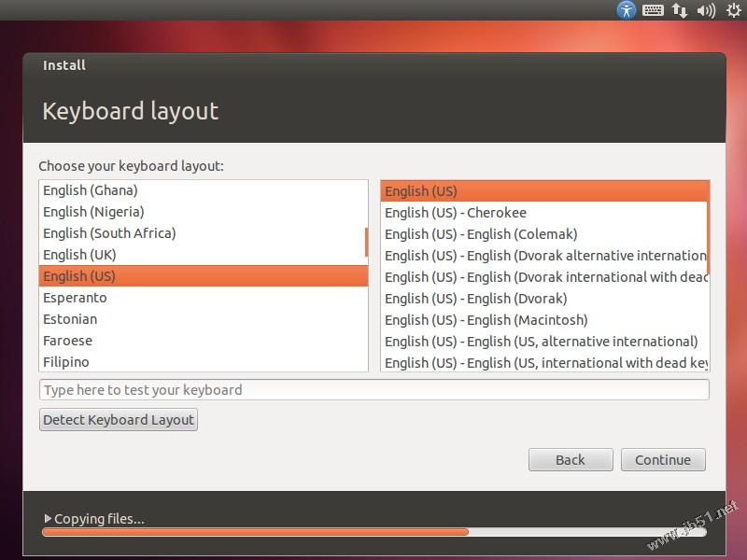Click the Continue button

point(663,459)
